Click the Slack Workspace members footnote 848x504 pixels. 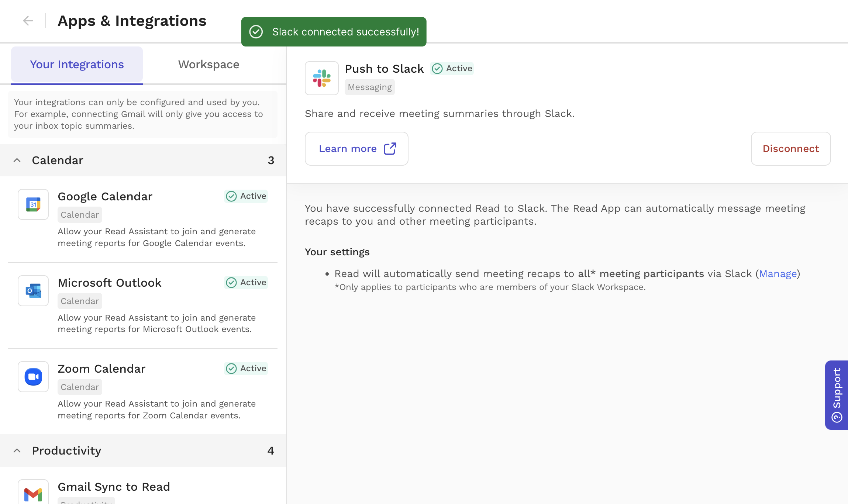pos(490,287)
